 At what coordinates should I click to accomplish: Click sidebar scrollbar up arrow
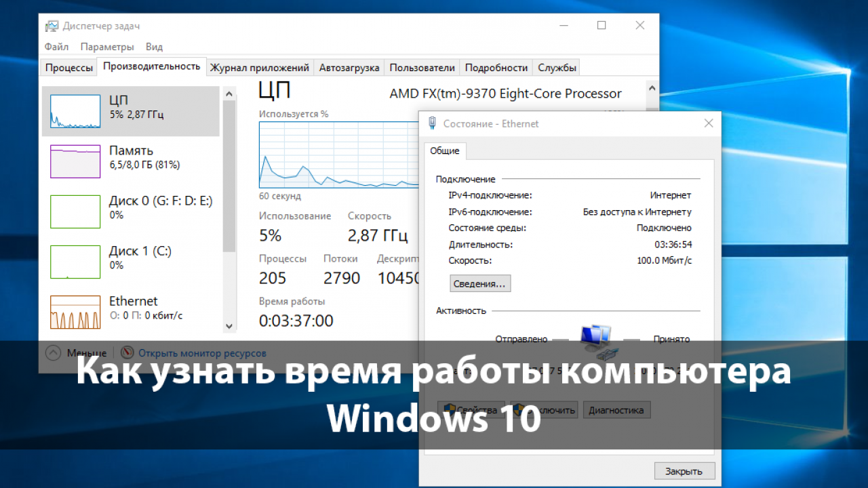pos(229,93)
